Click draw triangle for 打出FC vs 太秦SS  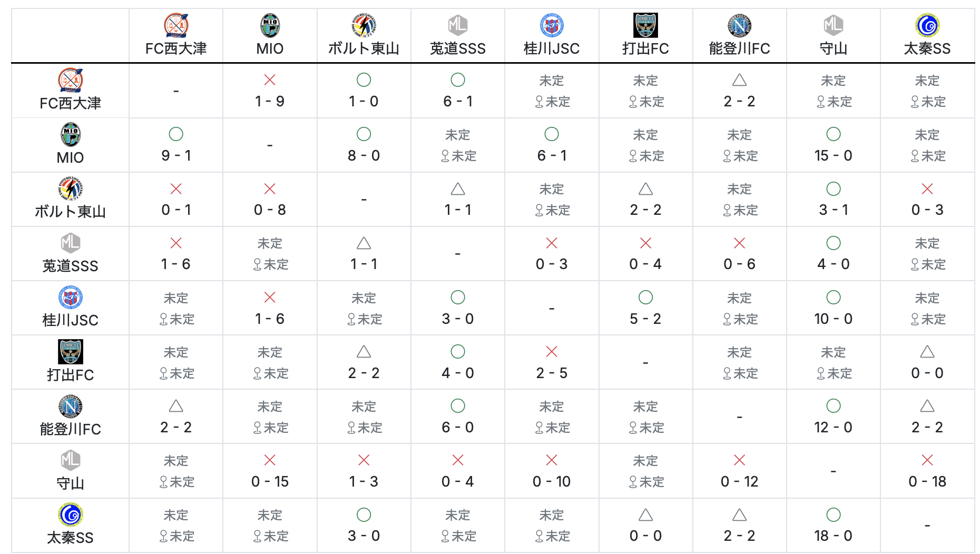click(x=927, y=352)
